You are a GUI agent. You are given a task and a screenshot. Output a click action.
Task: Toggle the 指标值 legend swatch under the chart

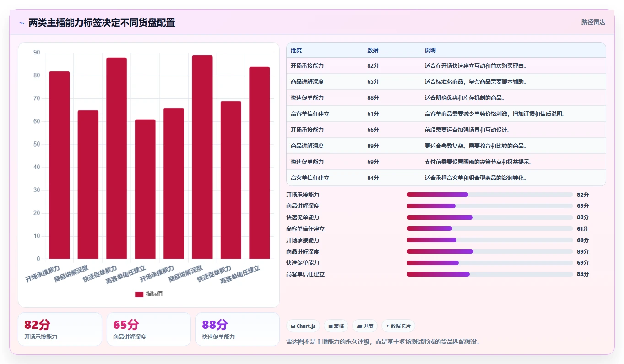139,294
